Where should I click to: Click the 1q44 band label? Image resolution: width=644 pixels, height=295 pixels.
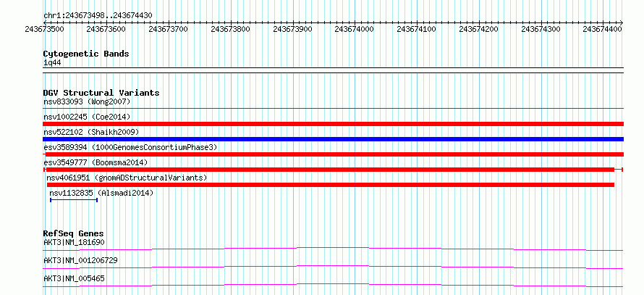[53, 63]
